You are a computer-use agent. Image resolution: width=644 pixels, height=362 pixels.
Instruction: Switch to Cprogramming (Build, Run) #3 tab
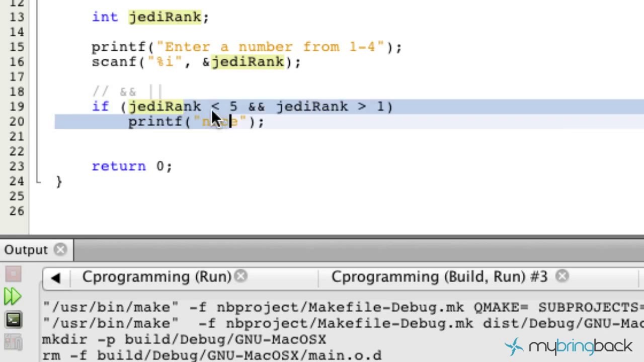[x=439, y=277]
